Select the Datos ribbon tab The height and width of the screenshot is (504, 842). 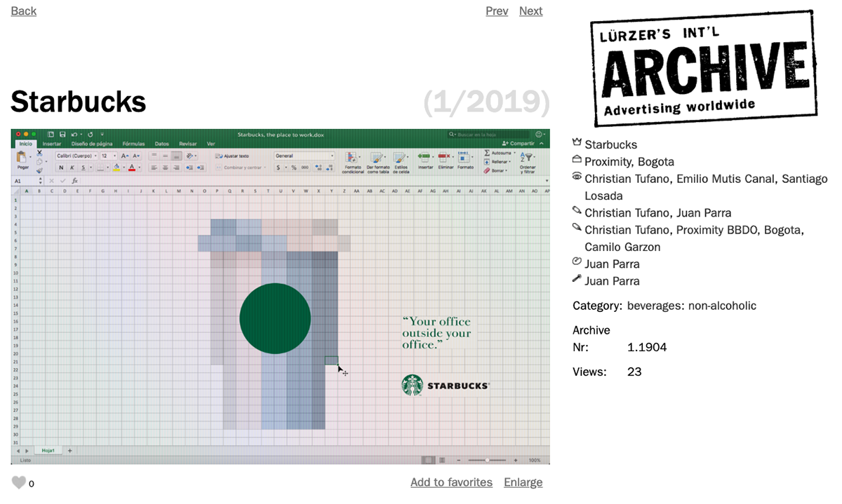[162, 144]
